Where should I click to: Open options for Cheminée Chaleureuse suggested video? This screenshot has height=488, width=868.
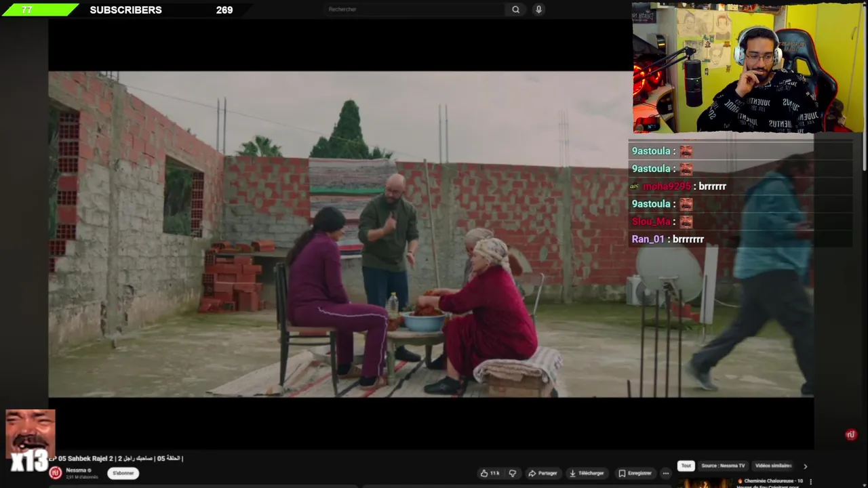pos(810,482)
